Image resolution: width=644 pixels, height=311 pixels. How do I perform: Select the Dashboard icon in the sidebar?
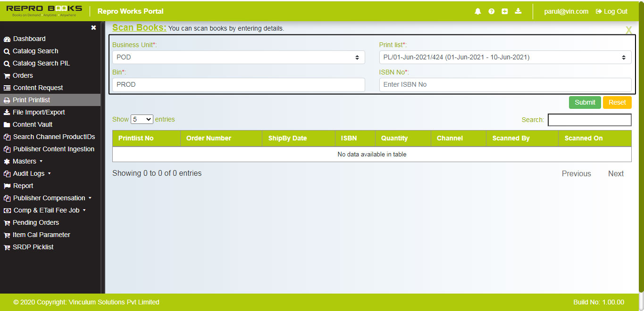(x=6, y=39)
